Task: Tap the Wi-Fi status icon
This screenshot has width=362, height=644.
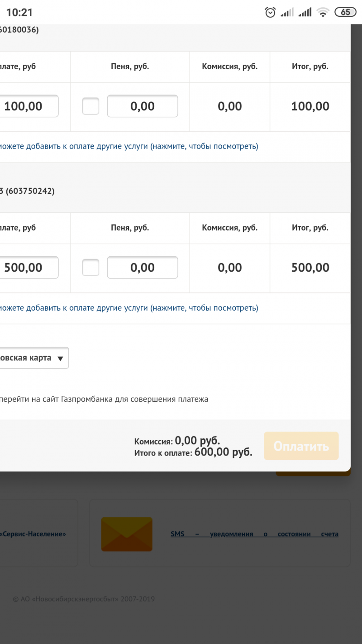Action: 323,12
